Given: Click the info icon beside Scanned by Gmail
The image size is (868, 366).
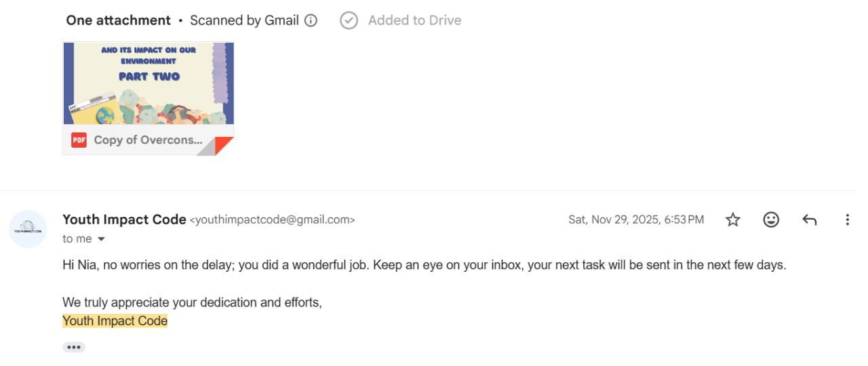Looking at the screenshot, I should point(311,20).
